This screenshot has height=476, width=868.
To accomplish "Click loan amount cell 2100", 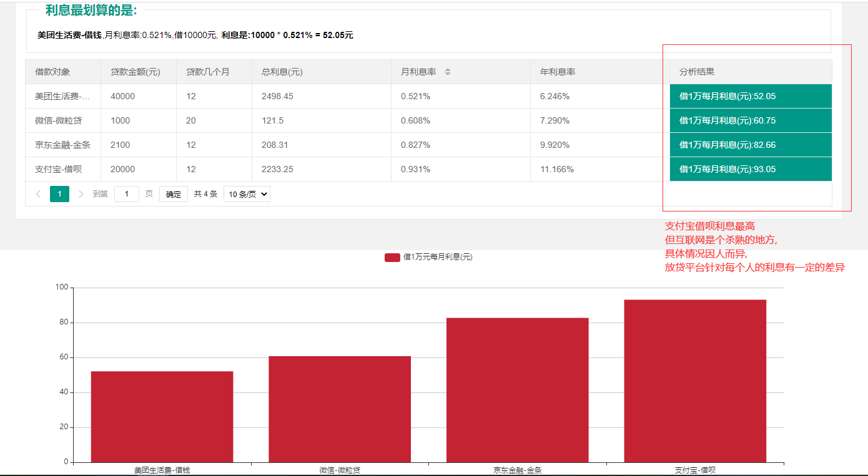I will click(x=139, y=145).
